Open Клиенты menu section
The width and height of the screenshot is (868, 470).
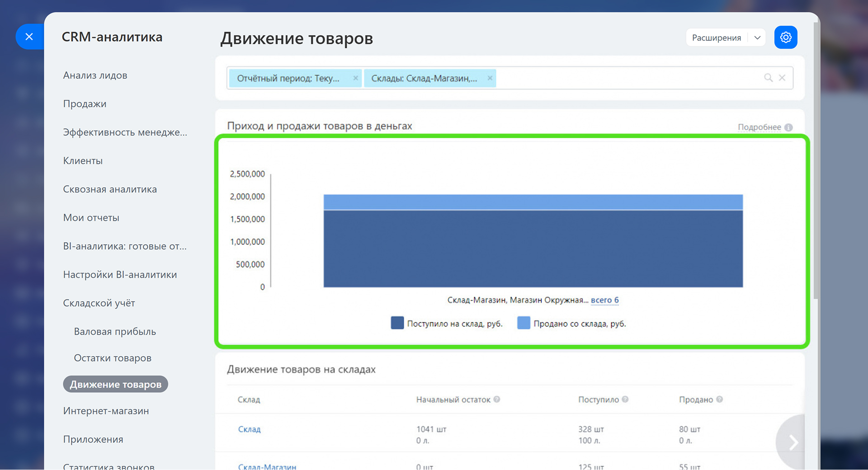[83, 161]
